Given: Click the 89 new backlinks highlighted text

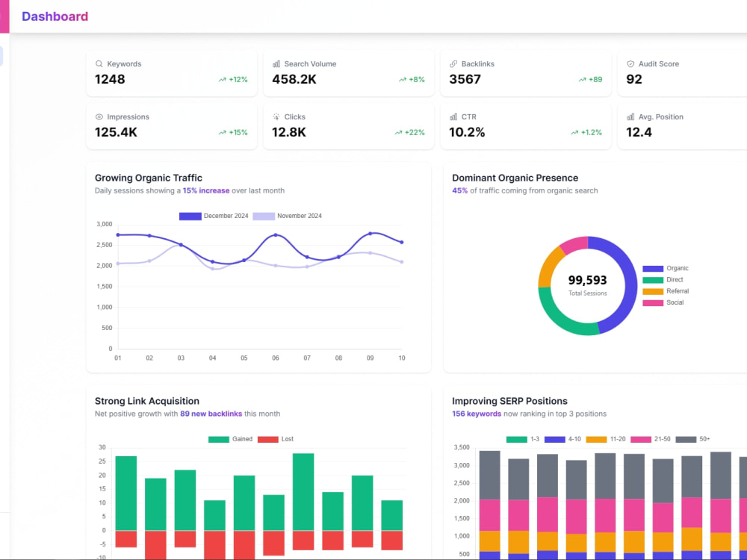Looking at the screenshot, I should (x=211, y=414).
